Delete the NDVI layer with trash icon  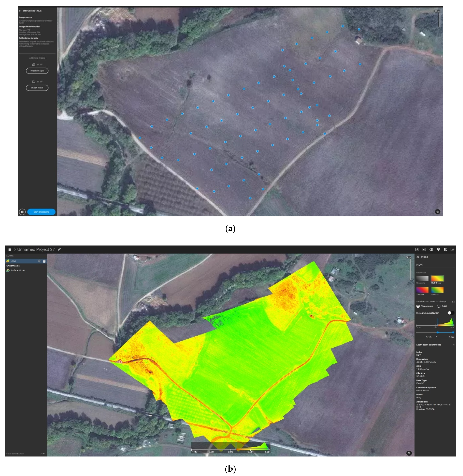click(44, 261)
